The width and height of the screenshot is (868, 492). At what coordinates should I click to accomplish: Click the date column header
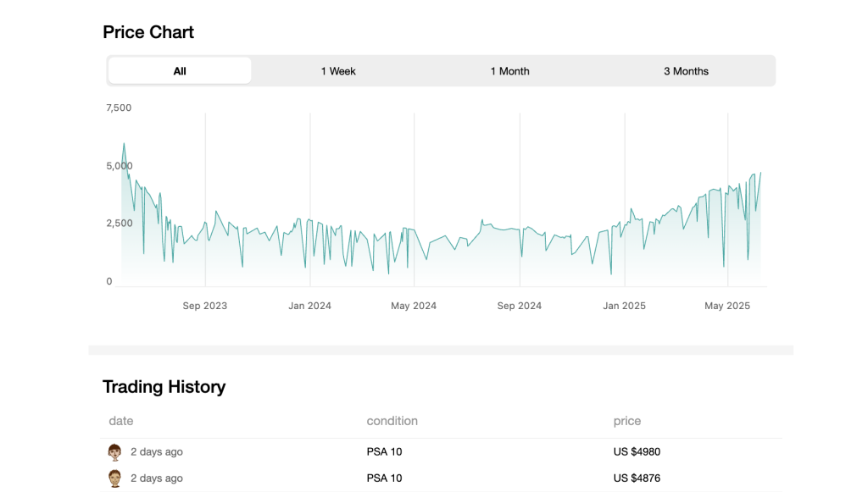tap(121, 421)
